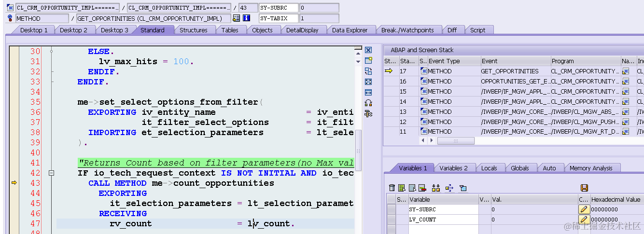This screenshot has width=644, height=234.
Task: Open the Desktop 3 tab
Action: (x=115, y=30)
